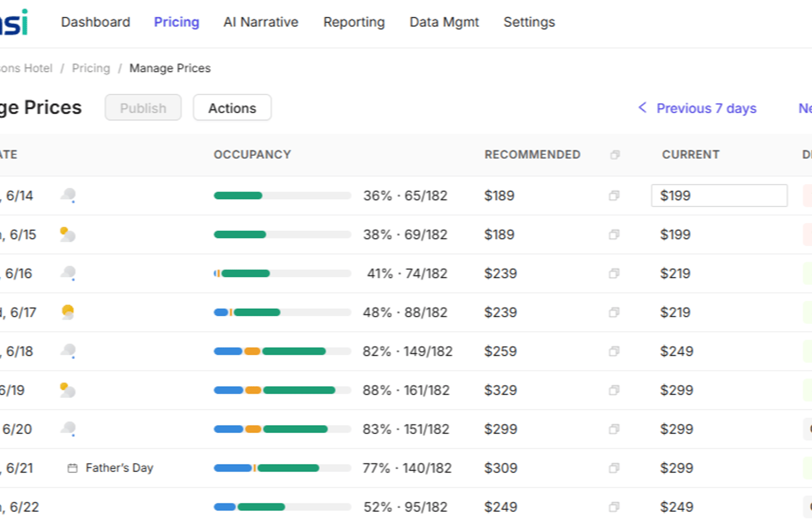Click the 36% · 65/182 occupancy value
The height and width of the screenshot is (524, 812).
[x=405, y=195]
